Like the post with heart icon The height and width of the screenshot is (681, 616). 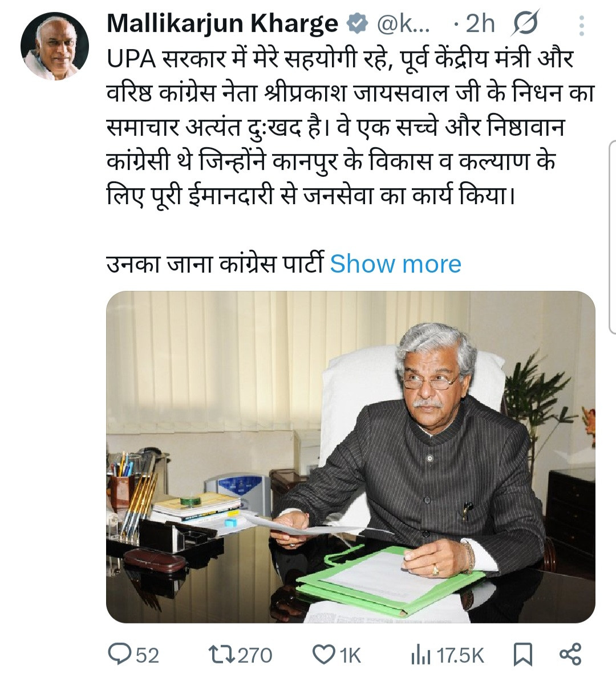pos(325,655)
